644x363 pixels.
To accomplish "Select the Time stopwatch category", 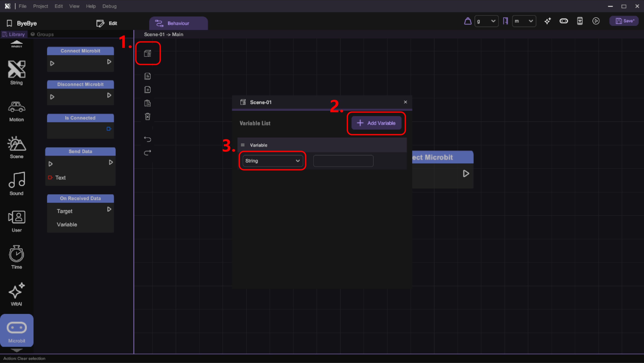I will [x=16, y=257].
